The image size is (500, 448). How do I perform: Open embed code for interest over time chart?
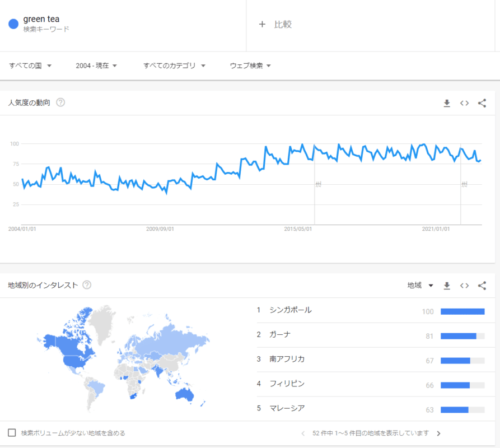point(464,103)
